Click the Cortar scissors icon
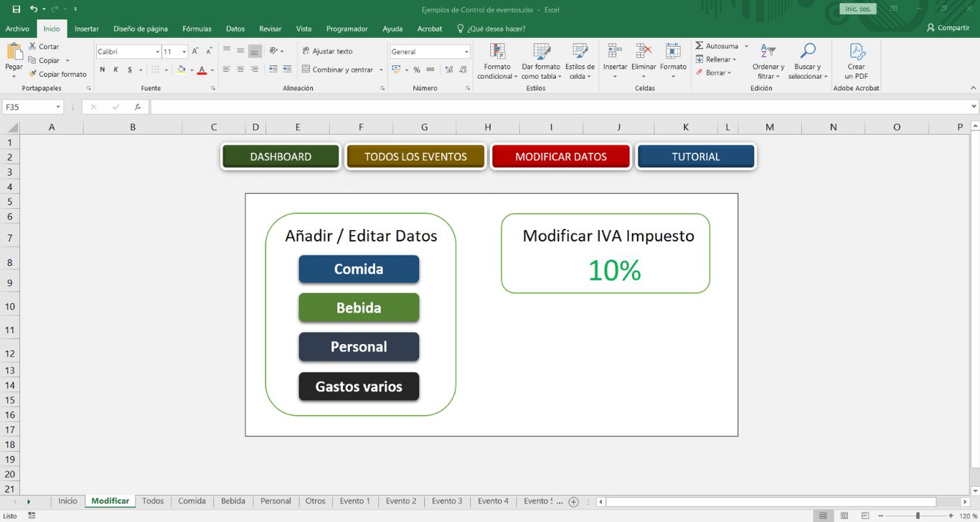 [x=33, y=47]
